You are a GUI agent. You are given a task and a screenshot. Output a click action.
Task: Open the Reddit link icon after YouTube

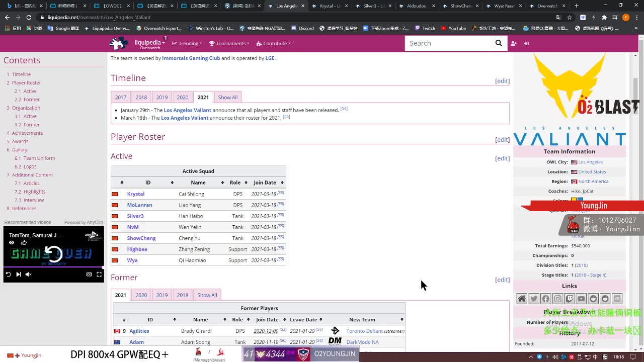(593, 299)
